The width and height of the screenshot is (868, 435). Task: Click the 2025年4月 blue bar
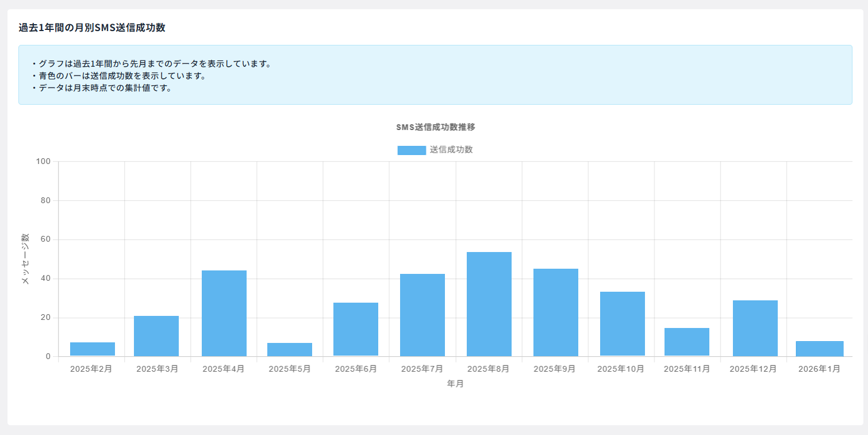coord(224,314)
